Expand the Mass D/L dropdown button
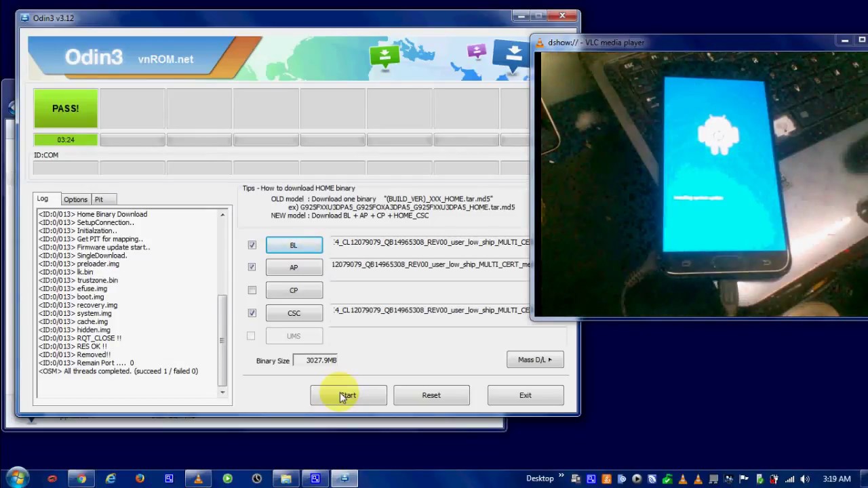This screenshot has height=488, width=868. click(535, 360)
